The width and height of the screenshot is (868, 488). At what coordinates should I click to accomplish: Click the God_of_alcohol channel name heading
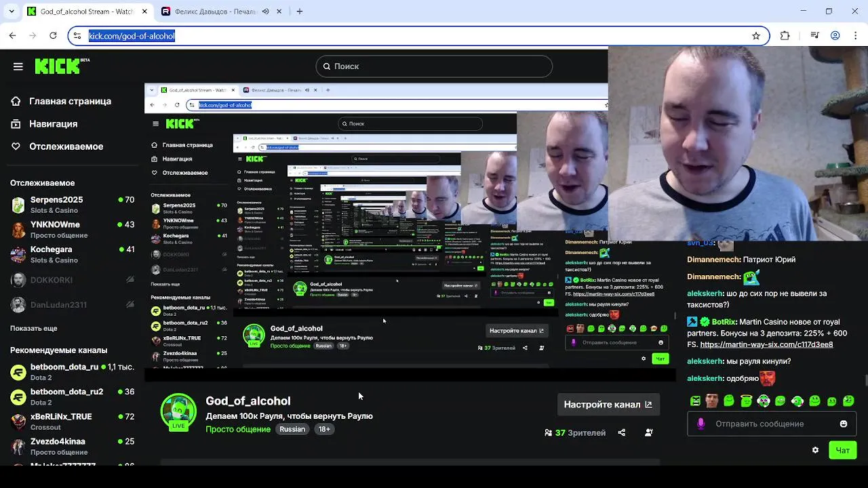tap(248, 401)
